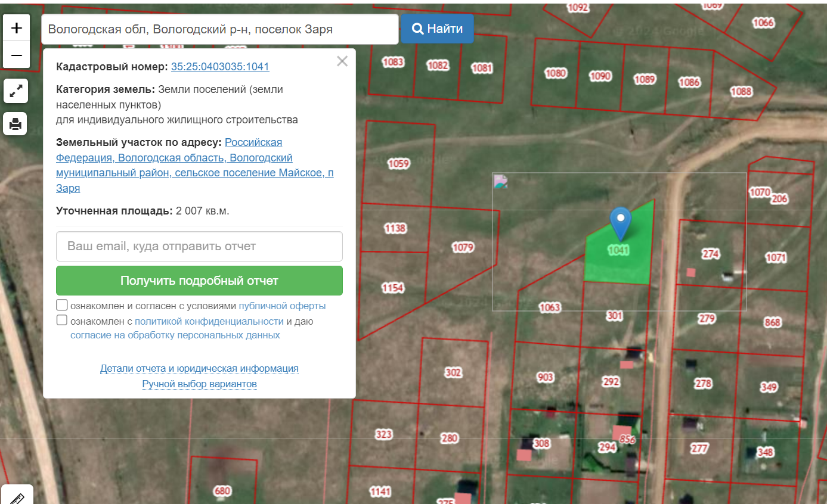Close the parcel info popup
827x504 pixels.
(342, 61)
